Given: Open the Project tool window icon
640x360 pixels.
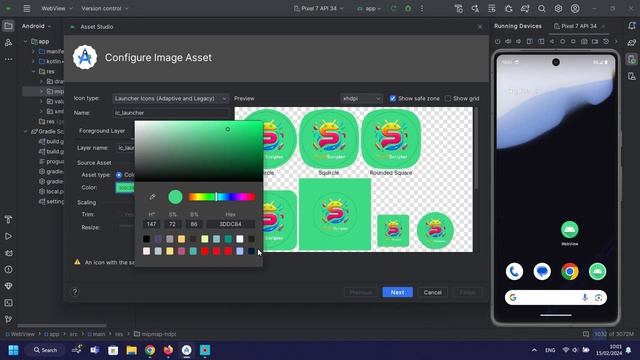Looking at the screenshot, I should [8, 26].
